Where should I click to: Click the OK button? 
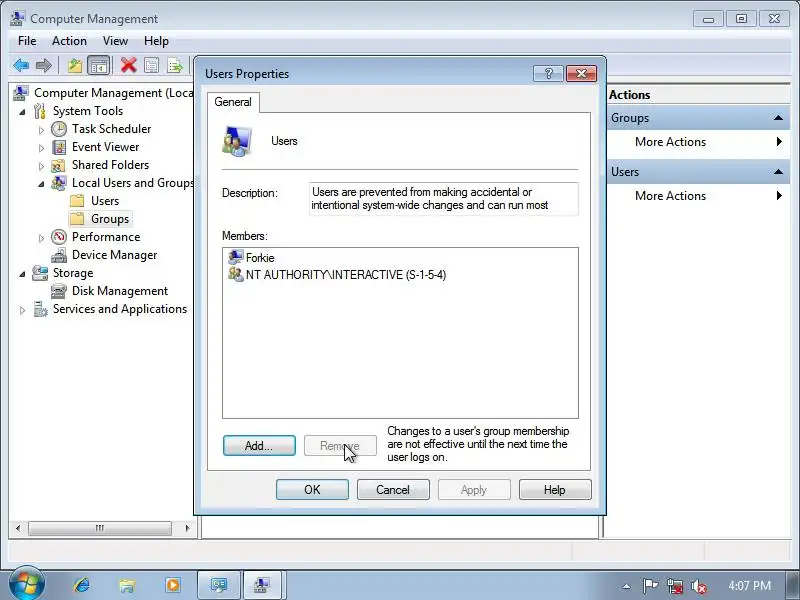point(312,490)
